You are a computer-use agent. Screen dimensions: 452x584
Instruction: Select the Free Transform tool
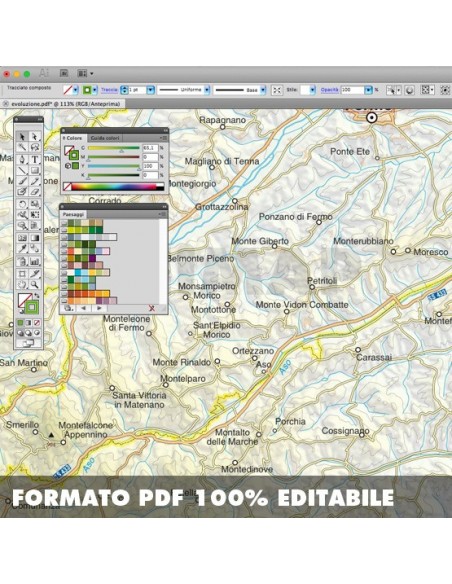click(35, 215)
